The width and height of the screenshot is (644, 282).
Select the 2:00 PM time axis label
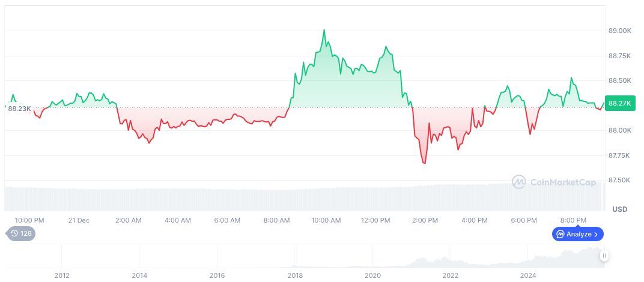425,220
